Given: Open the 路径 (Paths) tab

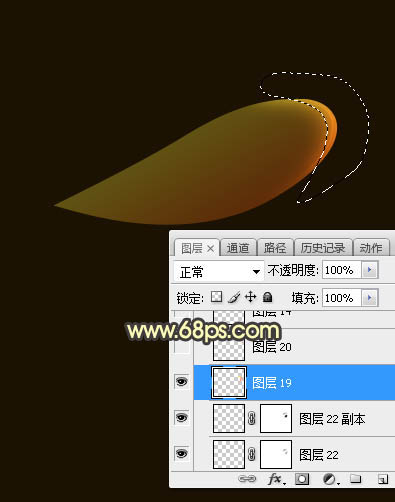Looking at the screenshot, I should coord(275,248).
